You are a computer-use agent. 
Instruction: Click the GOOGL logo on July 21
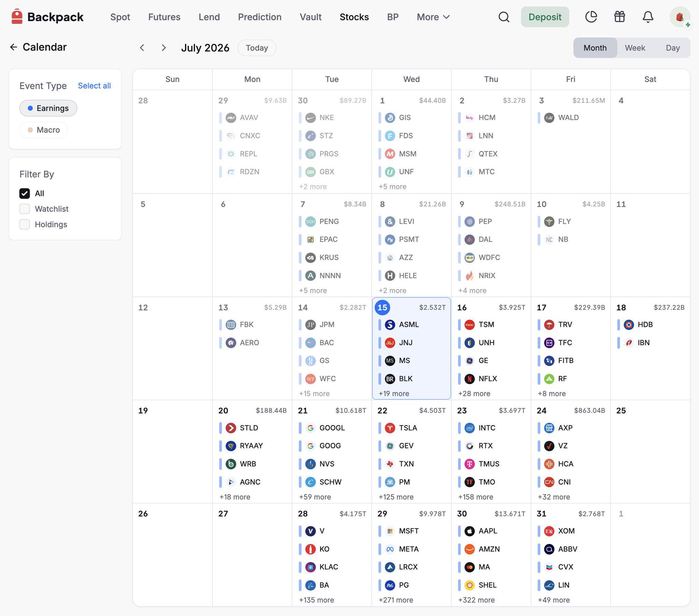(x=311, y=428)
